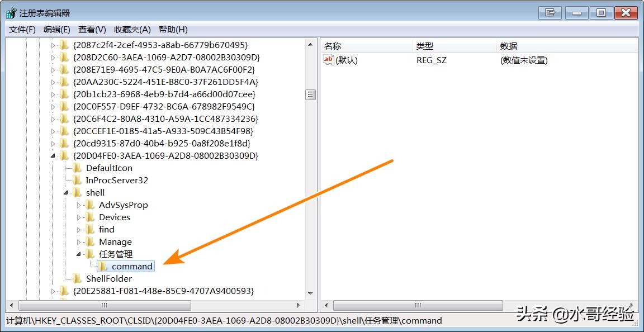Expand the {2087c2f4-2cef-4953-a8ab-66779b670495} key

click(x=53, y=45)
